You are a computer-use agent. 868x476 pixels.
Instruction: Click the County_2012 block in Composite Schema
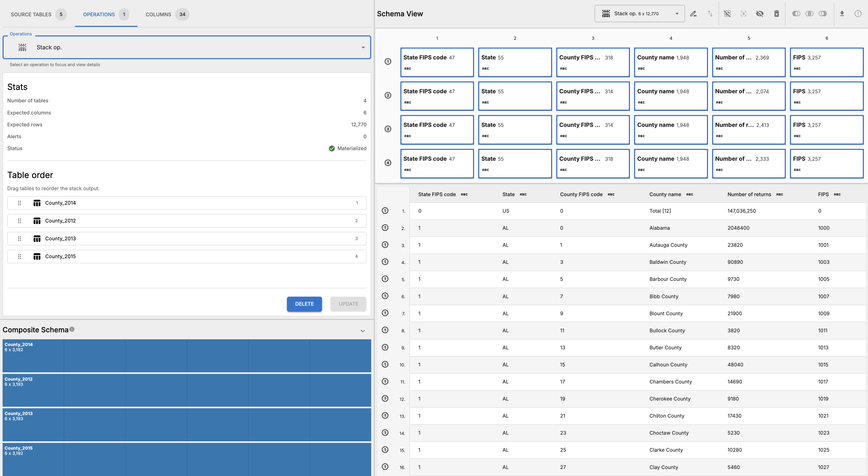(x=187, y=390)
